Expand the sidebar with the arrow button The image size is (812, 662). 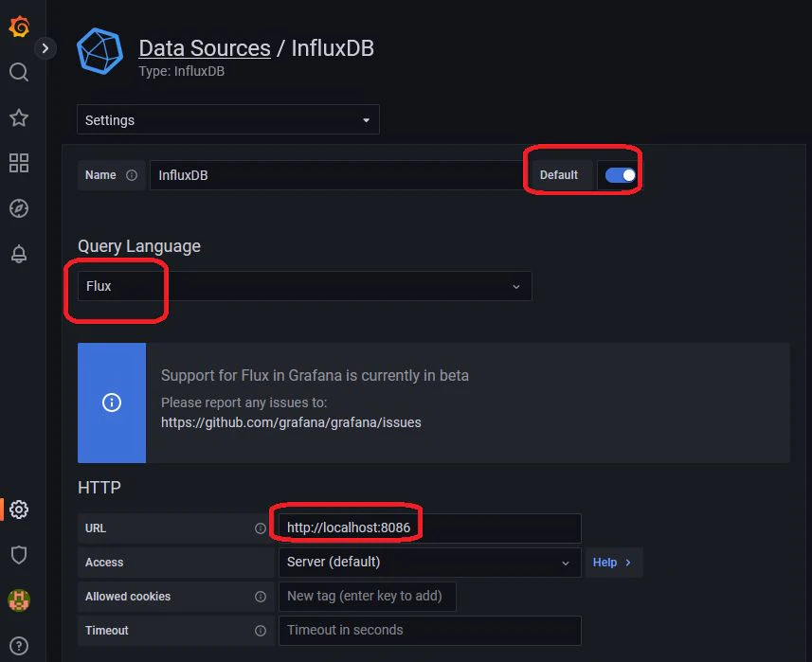[45, 48]
